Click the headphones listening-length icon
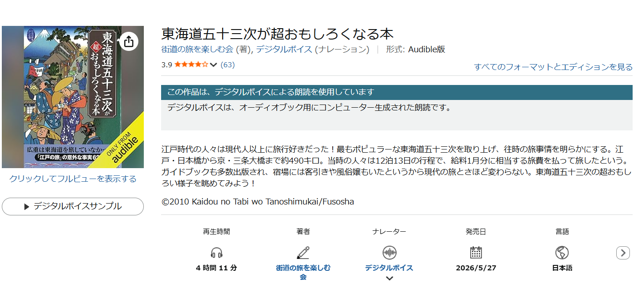This screenshot has width=644, height=284. point(217,253)
